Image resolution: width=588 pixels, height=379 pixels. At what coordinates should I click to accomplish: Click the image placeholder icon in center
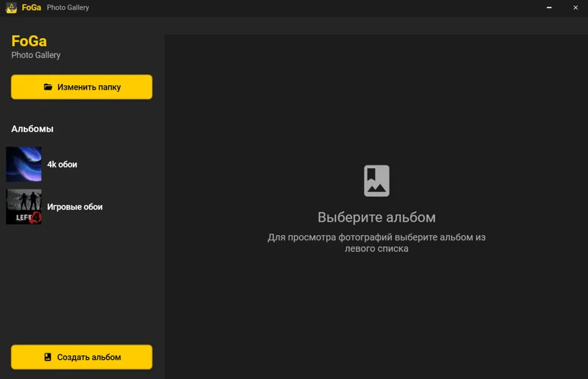pos(376,181)
